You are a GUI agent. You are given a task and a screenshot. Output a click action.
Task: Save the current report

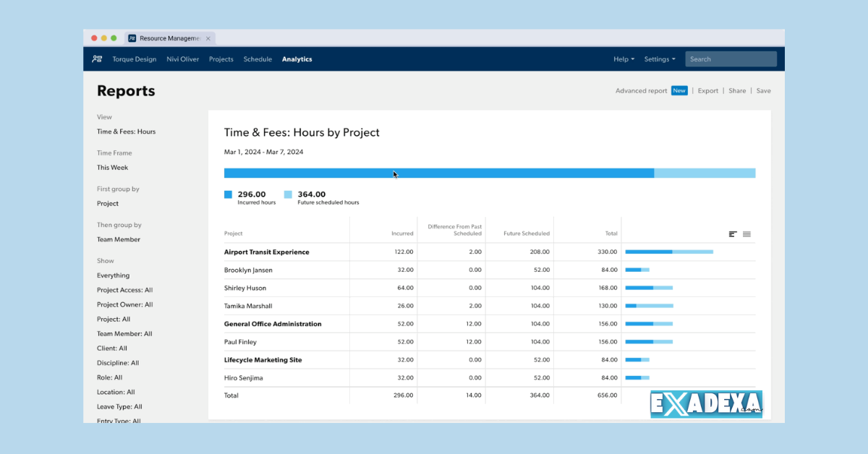coord(763,90)
